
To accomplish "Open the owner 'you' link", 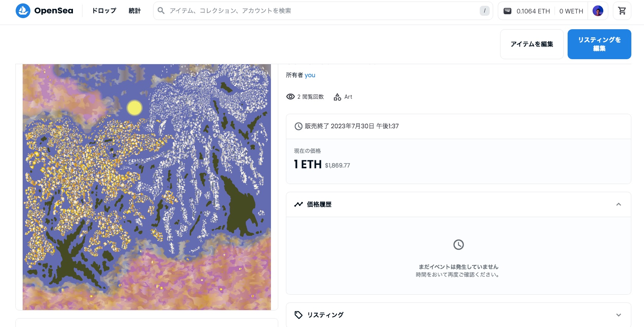I will click(310, 75).
